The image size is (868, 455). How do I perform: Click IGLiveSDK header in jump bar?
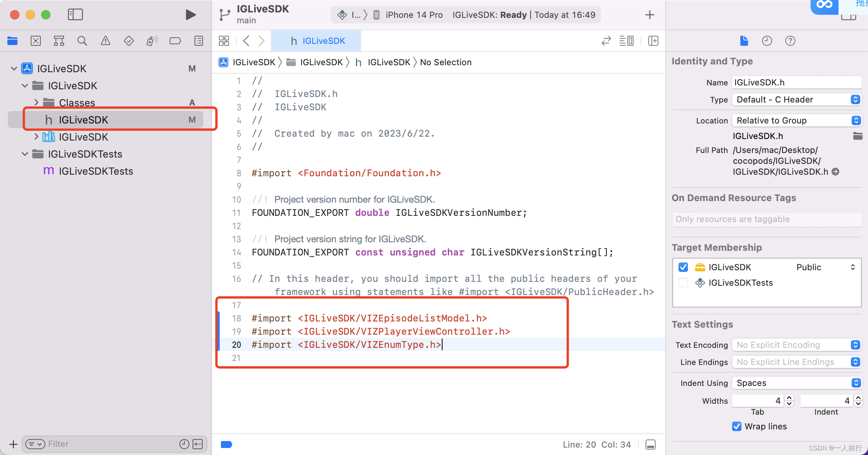pyautogui.click(x=382, y=62)
